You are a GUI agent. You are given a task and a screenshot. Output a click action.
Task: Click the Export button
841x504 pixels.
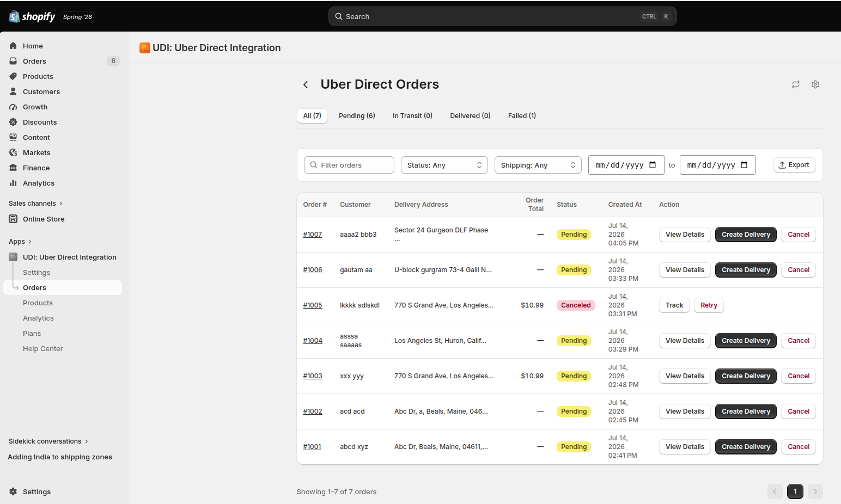(794, 165)
